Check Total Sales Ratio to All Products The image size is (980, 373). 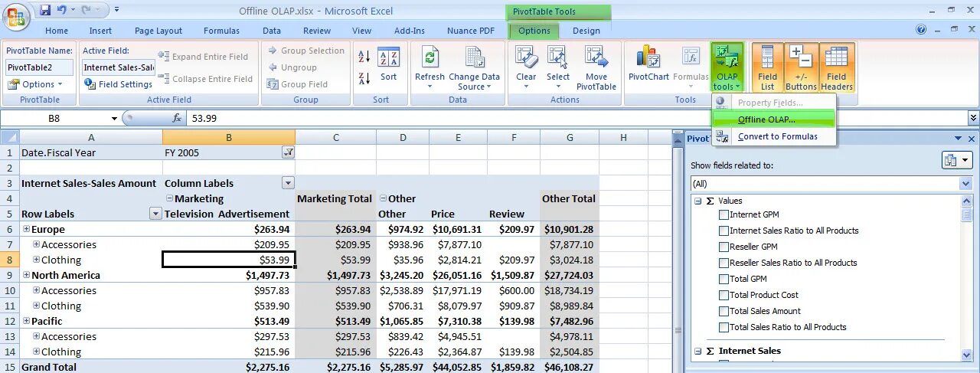coord(724,327)
